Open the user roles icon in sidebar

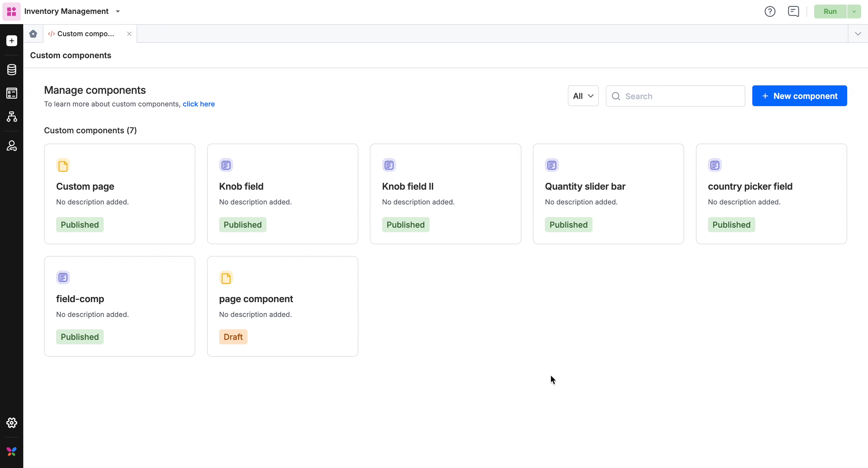point(11,146)
